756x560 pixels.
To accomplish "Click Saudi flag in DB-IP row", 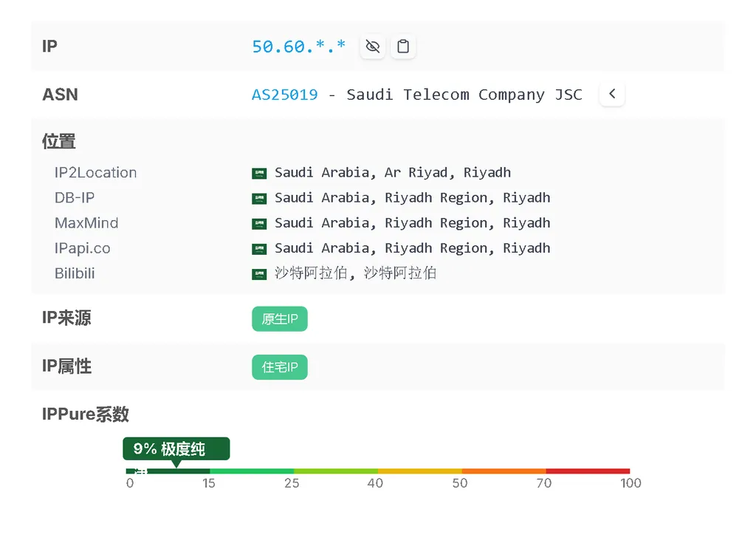I will pyautogui.click(x=259, y=199).
